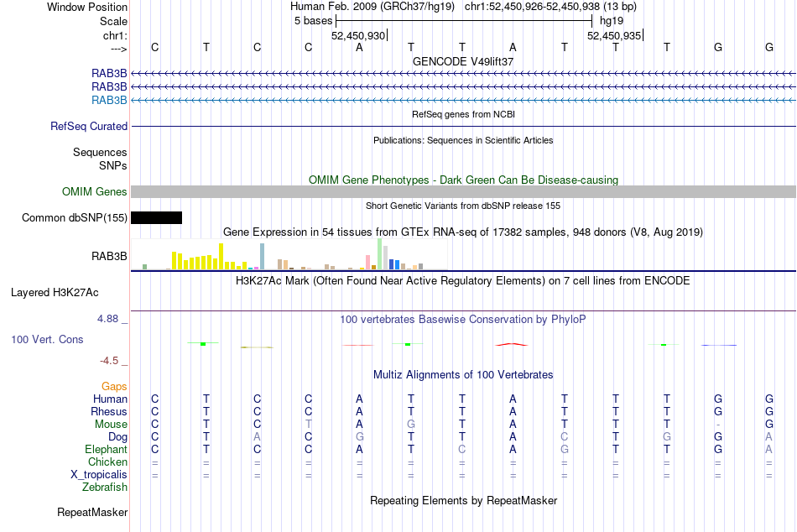Click the red PhyloP conservation peak
The height and width of the screenshot is (532, 797).
coord(512,344)
